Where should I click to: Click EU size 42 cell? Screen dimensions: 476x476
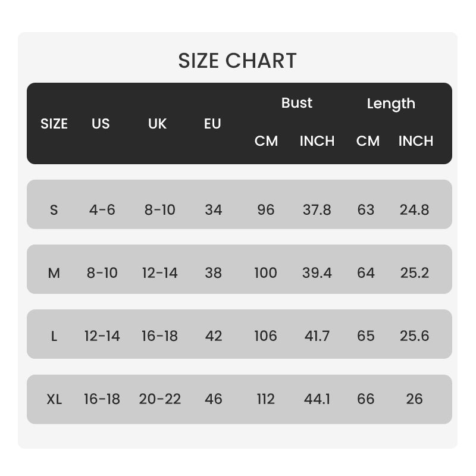point(213,336)
